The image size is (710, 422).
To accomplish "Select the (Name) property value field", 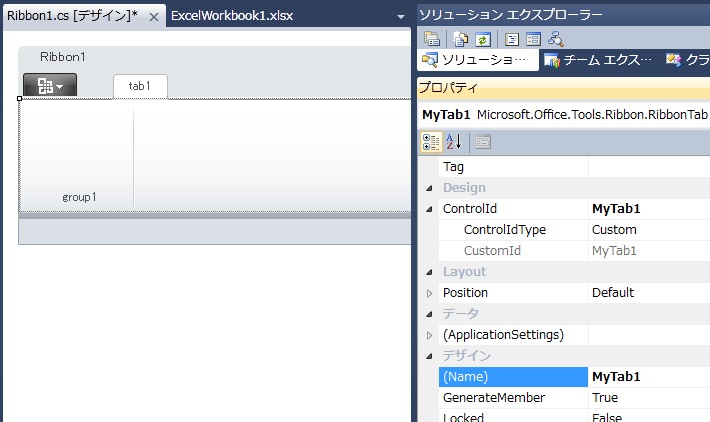I will 649,377.
